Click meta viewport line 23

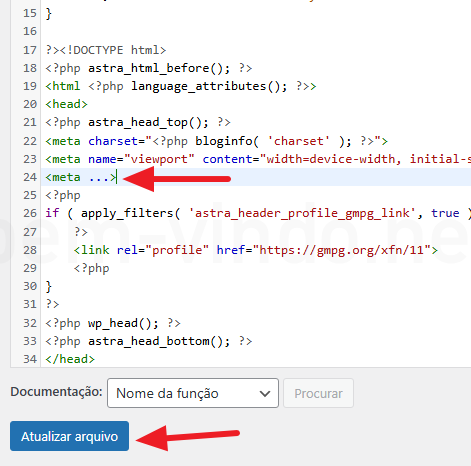point(258,159)
